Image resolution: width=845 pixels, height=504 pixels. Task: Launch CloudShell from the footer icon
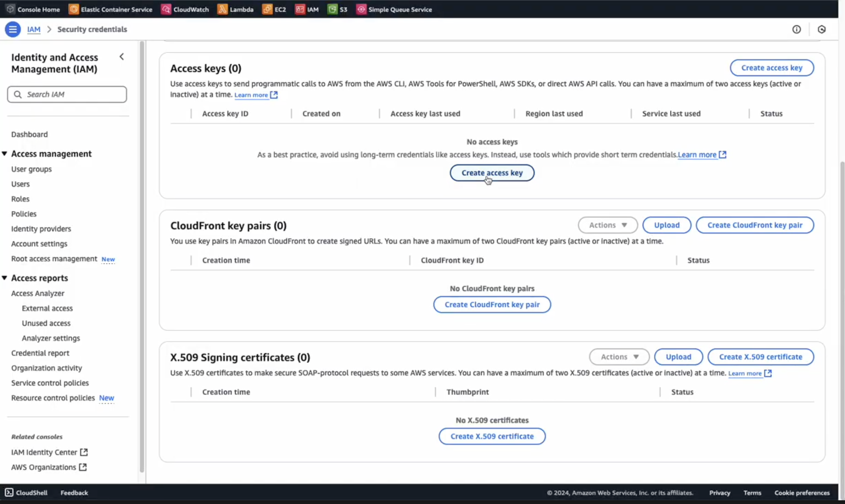[9, 493]
